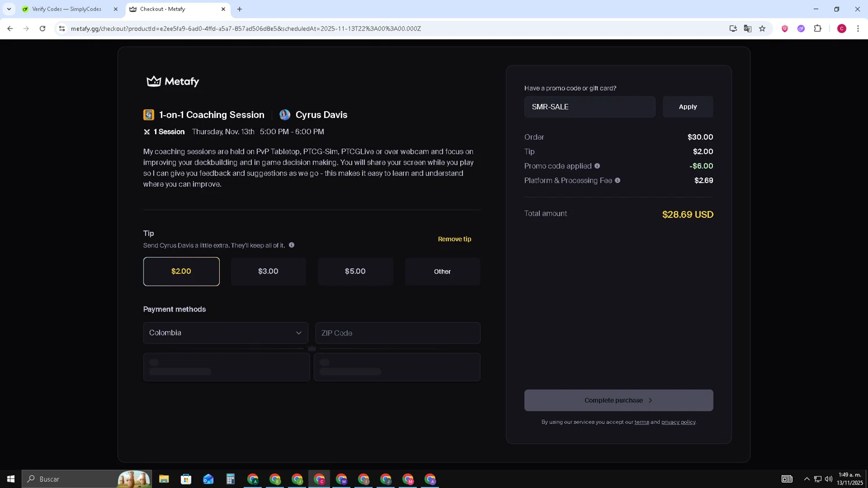Click the $28.69 USD total amount
Viewport: 868px width, 488px height.
[687, 215]
